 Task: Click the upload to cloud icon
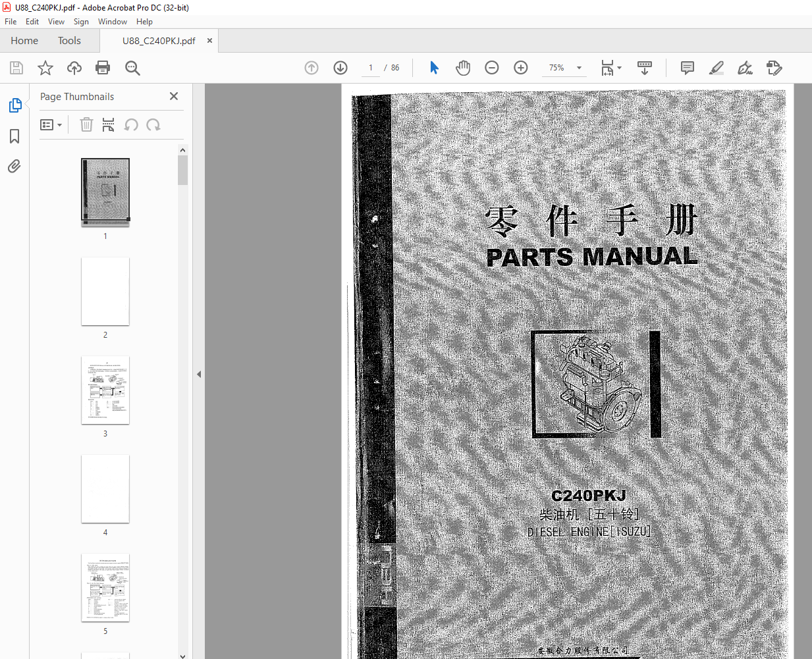[74, 68]
